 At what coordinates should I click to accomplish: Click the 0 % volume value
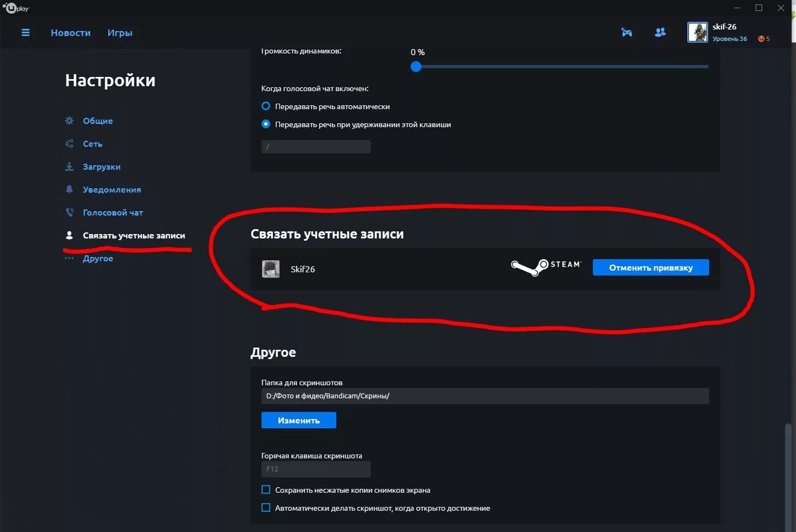click(x=418, y=52)
